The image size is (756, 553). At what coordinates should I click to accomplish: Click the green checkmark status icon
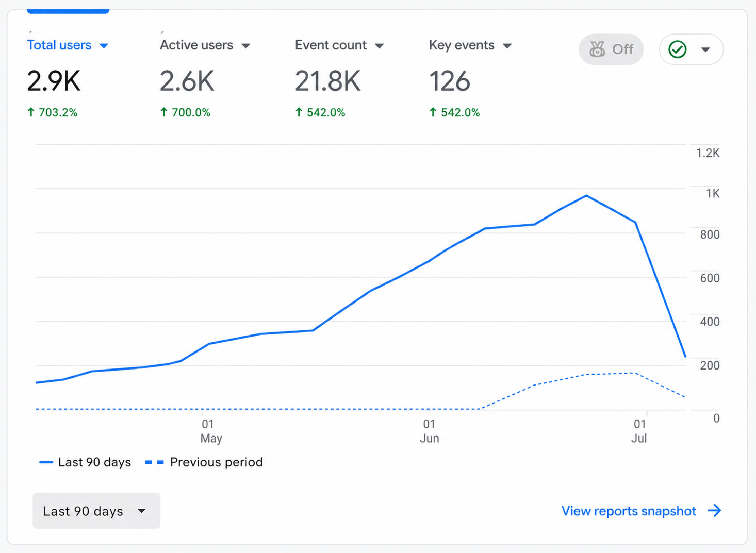678,49
